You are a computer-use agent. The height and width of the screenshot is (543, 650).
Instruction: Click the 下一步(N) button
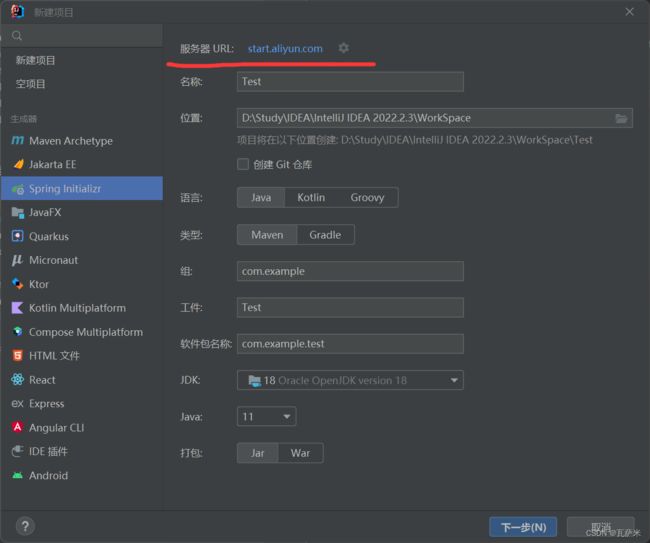(x=523, y=527)
